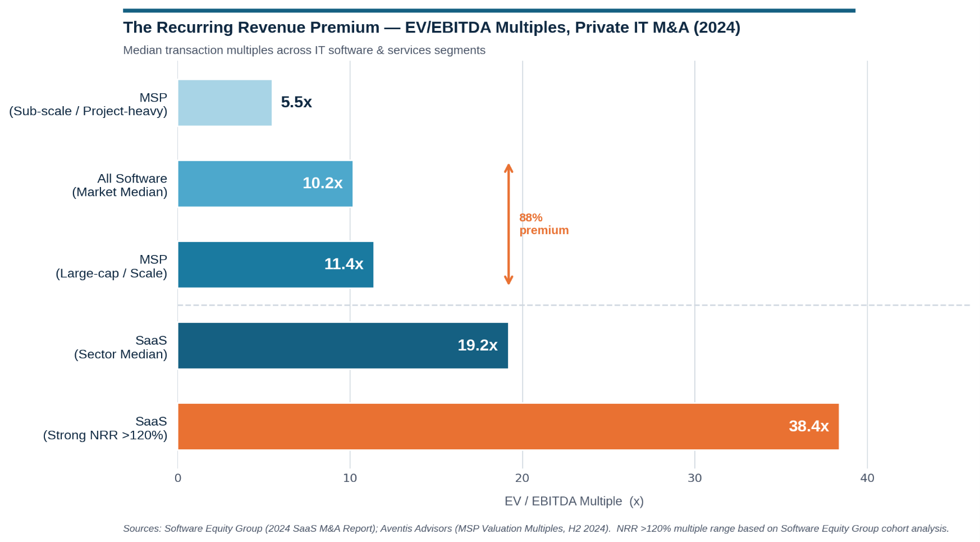Select the 'MSP (Sub-scale / Project-heavy)' axis label

pyautogui.click(x=89, y=104)
